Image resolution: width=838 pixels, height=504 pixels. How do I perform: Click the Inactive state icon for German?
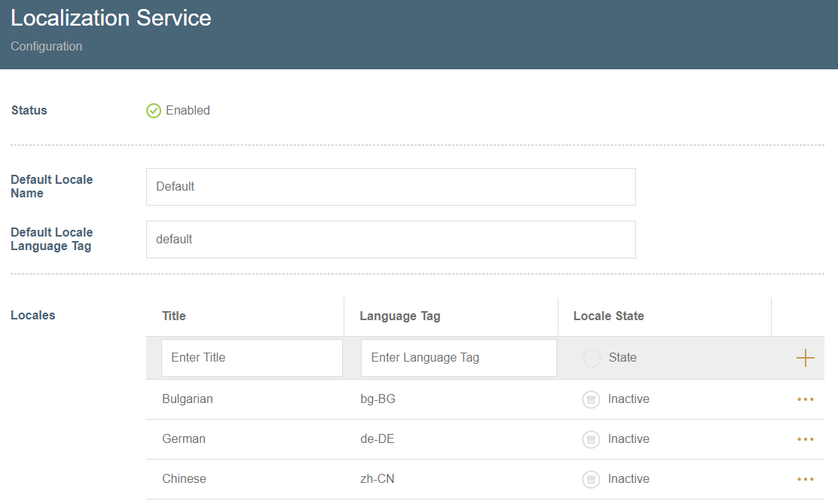tap(591, 439)
